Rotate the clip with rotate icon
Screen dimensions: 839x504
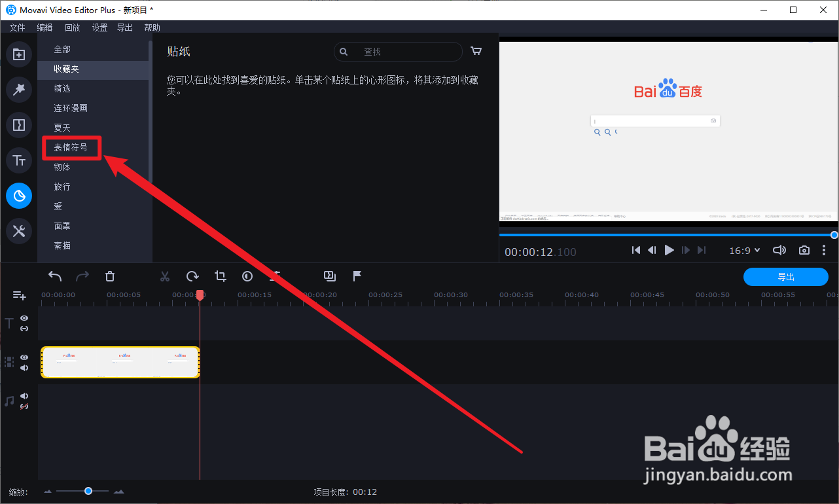pyautogui.click(x=192, y=276)
